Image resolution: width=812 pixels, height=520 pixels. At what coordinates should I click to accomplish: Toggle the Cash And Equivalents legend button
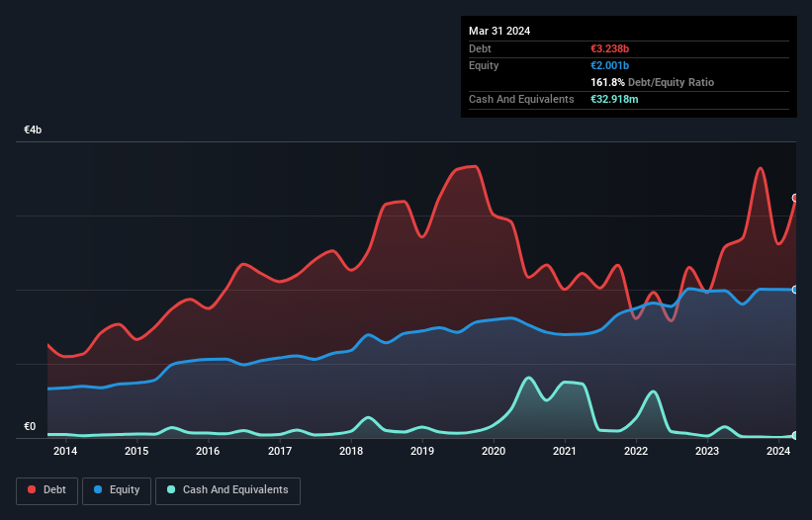tap(227, 490)
